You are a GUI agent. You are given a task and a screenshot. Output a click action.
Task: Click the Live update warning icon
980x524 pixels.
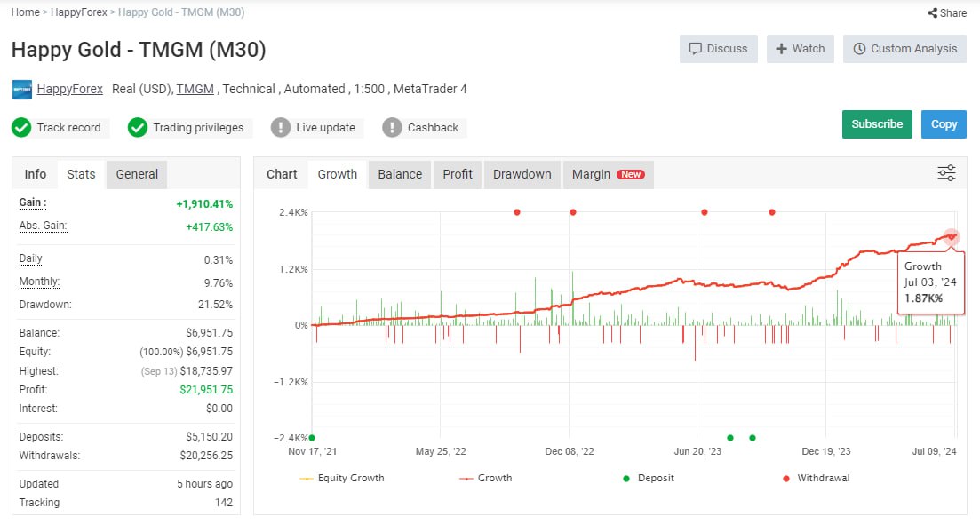pyautogui.click(x=281, y=128)
